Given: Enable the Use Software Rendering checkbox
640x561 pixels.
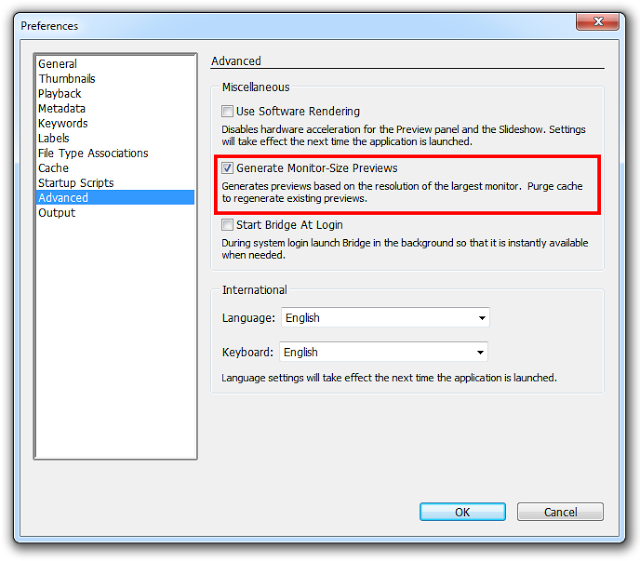Looking at the screenshot, I should click(227, 111).
